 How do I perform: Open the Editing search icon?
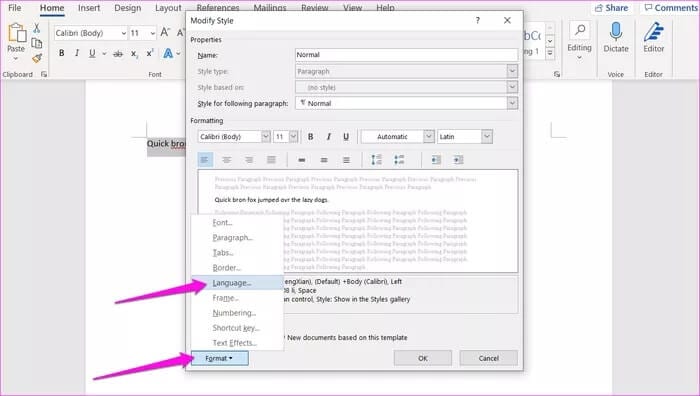(580, 31)
